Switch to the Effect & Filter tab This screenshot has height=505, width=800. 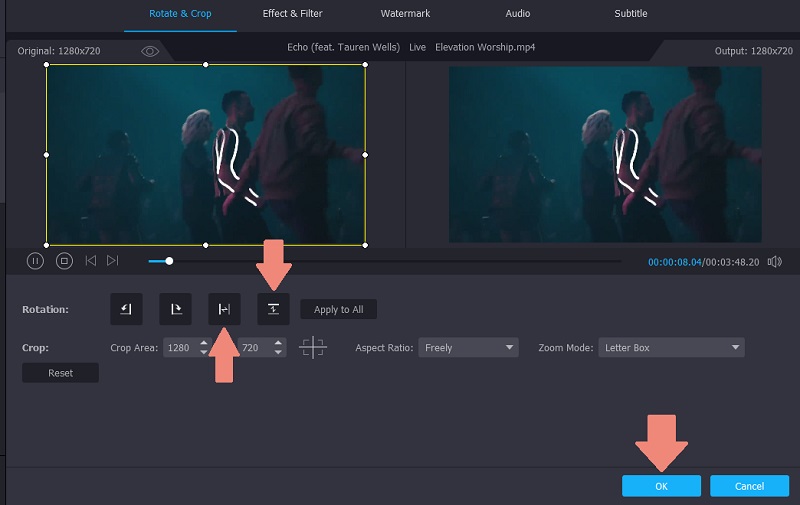[292, 14]
